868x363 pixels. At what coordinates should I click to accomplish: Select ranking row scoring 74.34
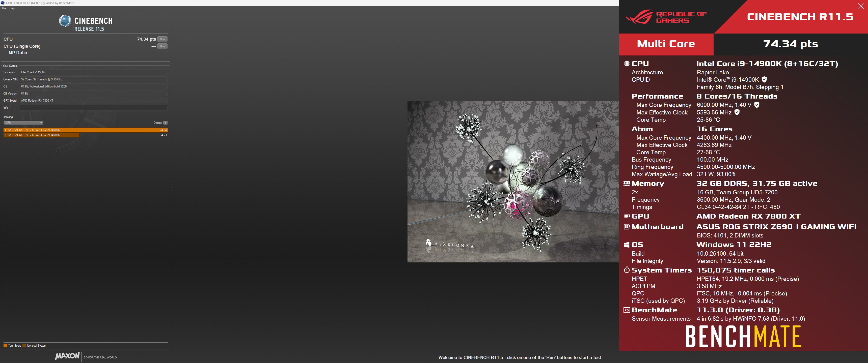click(x=86, y=130)
